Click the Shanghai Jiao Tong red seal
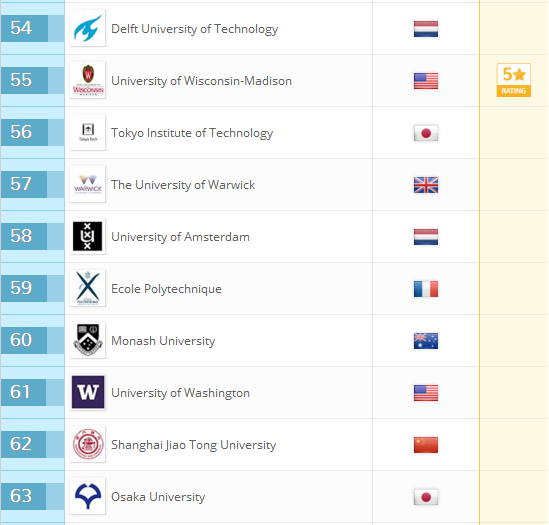 [88, 444]
